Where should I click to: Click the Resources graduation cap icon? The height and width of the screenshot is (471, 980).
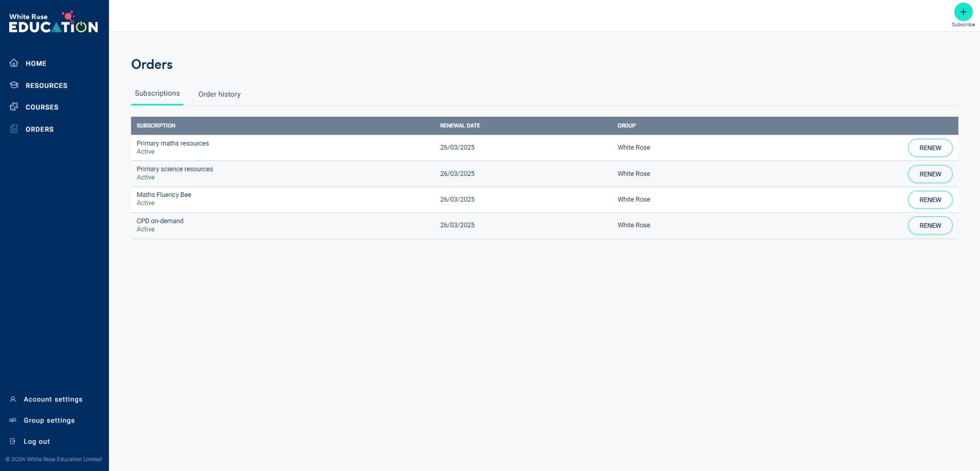[14, 85]
